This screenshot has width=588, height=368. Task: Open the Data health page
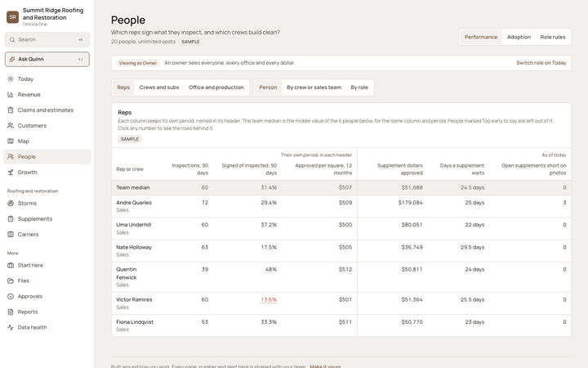pyautogui.click(x=47, y=327)
